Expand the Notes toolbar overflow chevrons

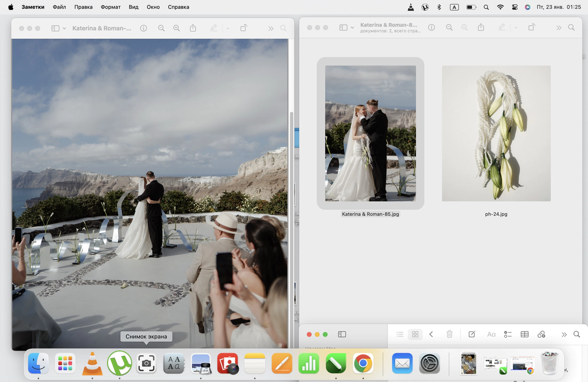[564, 334]
